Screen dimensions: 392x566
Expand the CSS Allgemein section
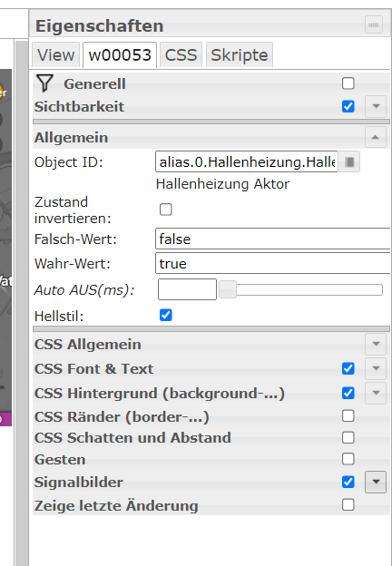(x=376, y=344)
